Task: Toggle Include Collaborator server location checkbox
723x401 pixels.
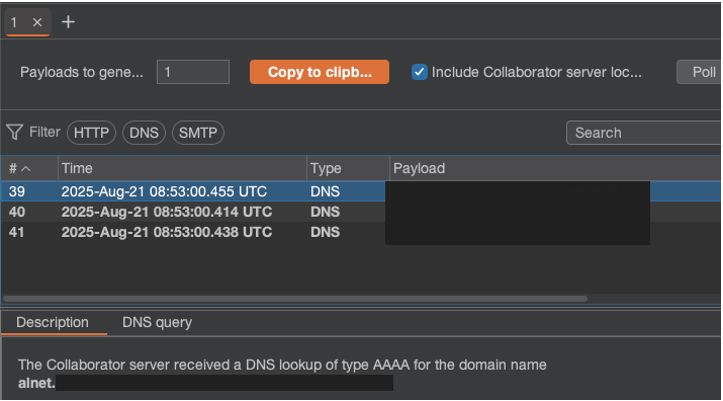Action: (420, 72)
